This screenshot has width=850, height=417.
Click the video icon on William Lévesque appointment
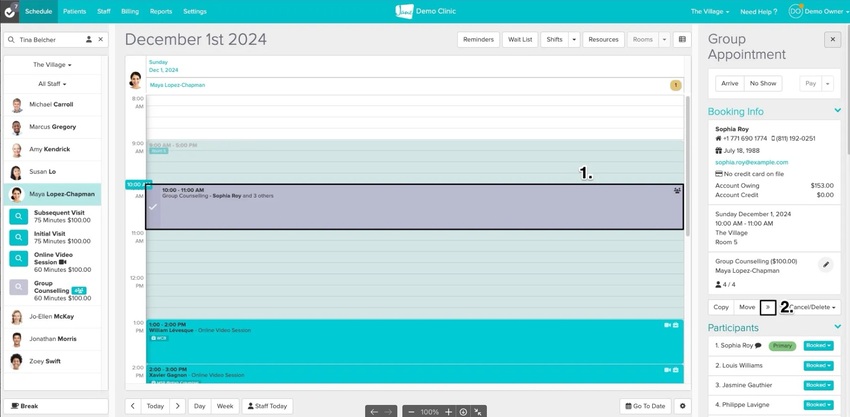coord(667,325)
